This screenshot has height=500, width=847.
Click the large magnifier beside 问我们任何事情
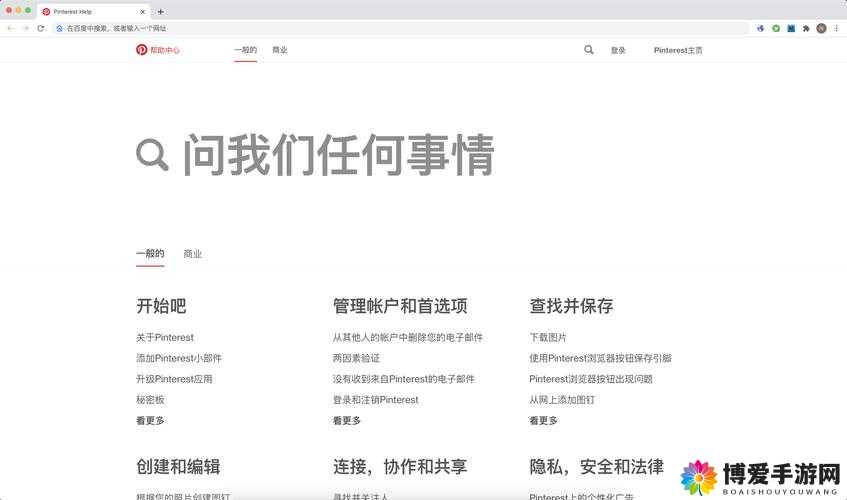[x=152, y=155]
